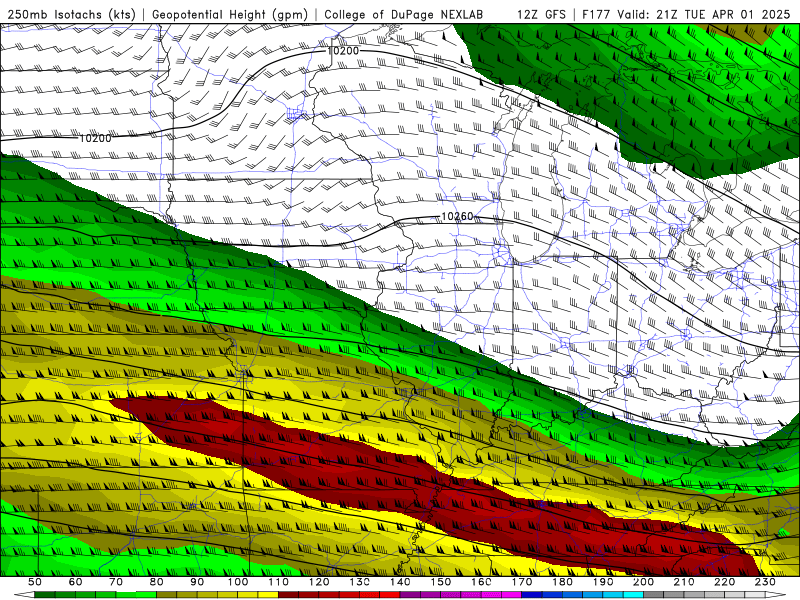Click the 220 knot scale label
This screenshot has width=800, height=600.
[x=725, y=582]
